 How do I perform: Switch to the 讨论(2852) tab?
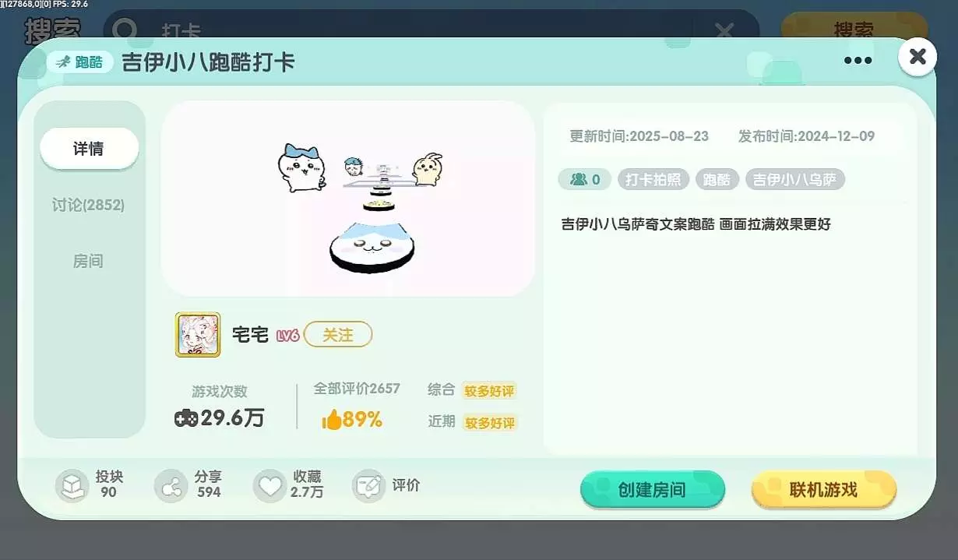[x=89, y=205]
